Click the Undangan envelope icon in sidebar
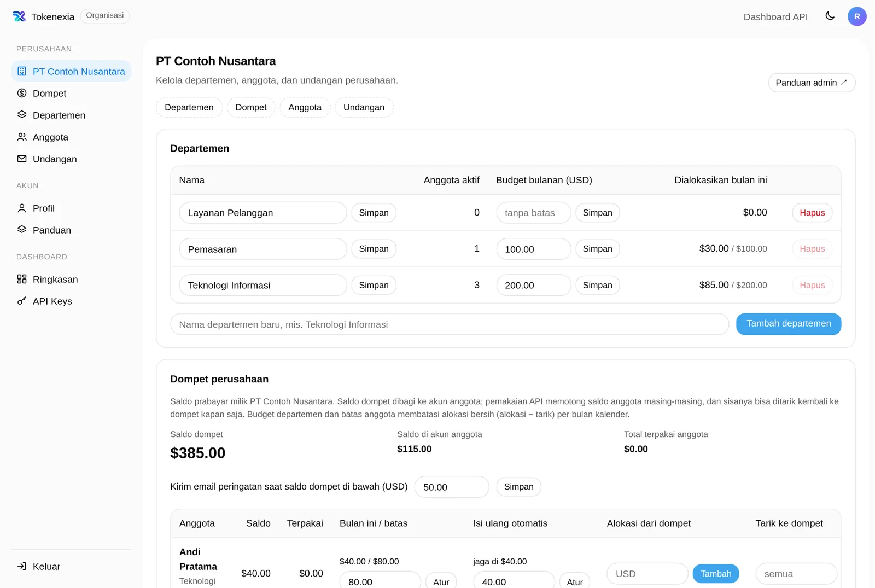This screenshot has height=588, width=875. pos(22,159)
